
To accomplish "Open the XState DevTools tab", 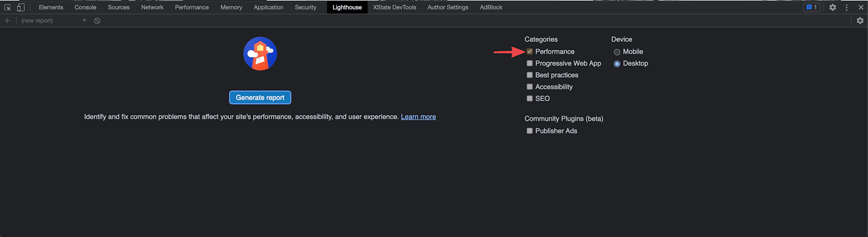I will pos(395,7).
